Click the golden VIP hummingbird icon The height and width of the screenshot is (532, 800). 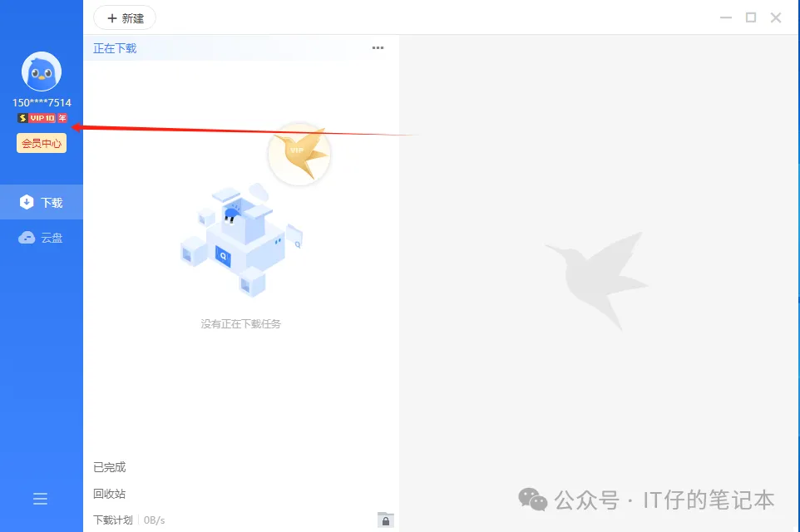tap(299, 154)
